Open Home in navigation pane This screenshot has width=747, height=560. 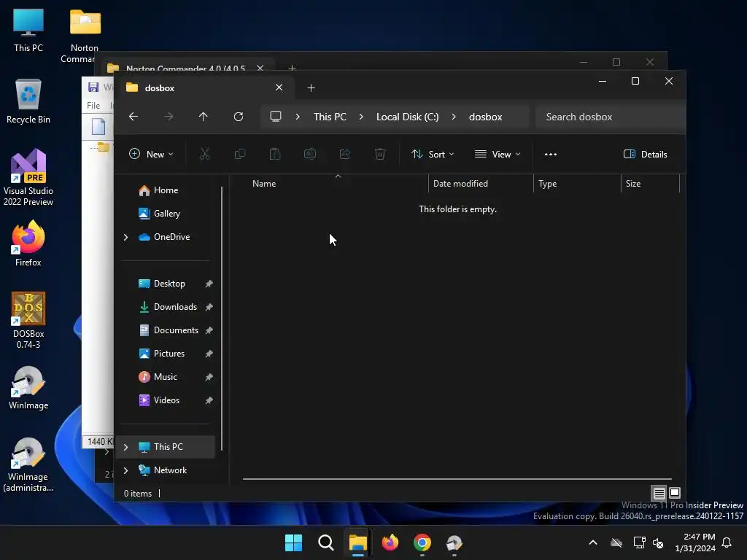[166, 190]
